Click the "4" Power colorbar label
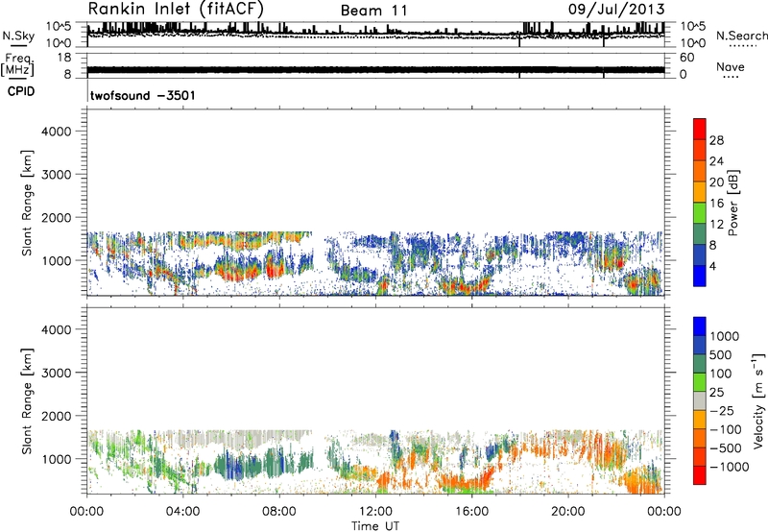This screenshot has height=532, width=768. (x=713, y=267)
